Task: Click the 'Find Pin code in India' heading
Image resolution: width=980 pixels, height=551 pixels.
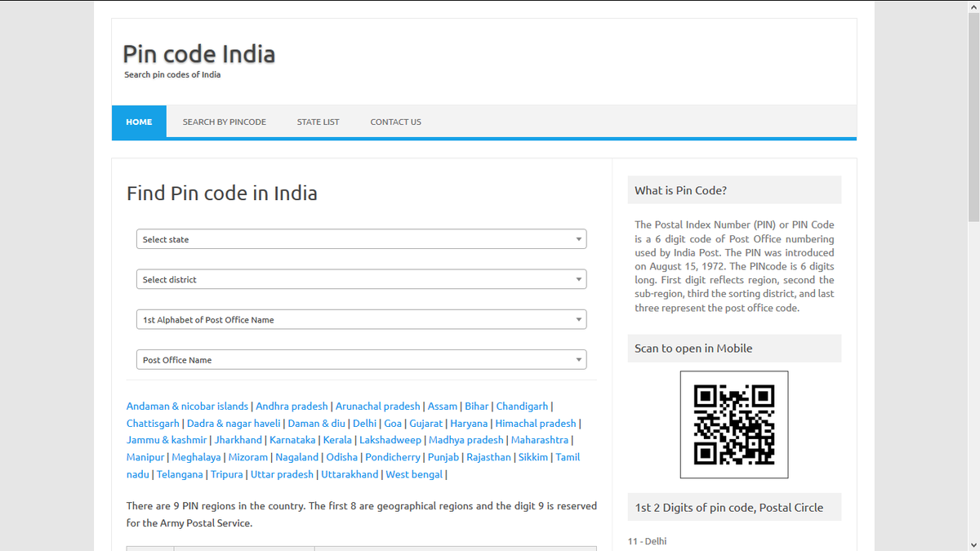Action: click(x=222, y=193)
